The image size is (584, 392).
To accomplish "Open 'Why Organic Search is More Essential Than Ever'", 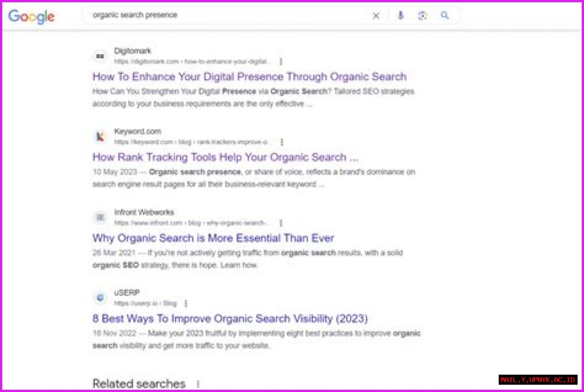I will pyautogui.click(x=213, y=238).
